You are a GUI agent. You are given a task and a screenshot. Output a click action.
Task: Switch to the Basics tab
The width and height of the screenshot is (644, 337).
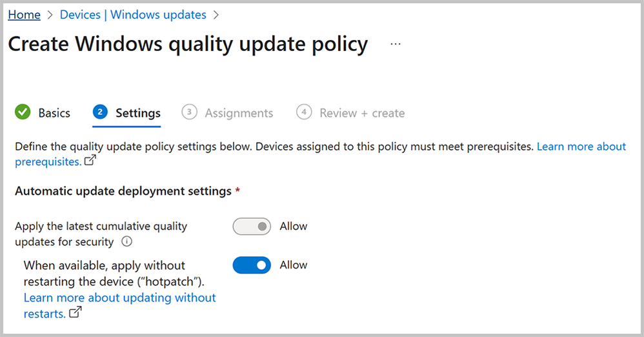click(54, 113)
